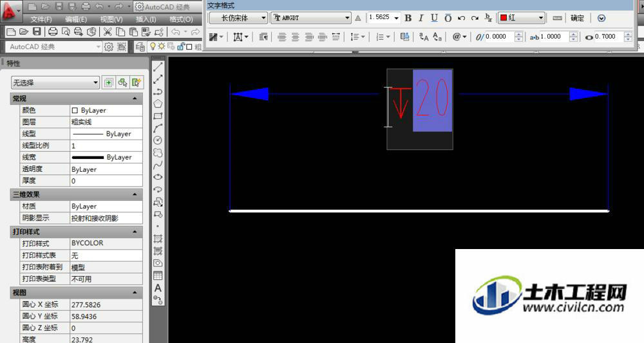Toggle the Stack fraction button
The width and height of the screenshot is (644, 343).
(x=488, y=17)
